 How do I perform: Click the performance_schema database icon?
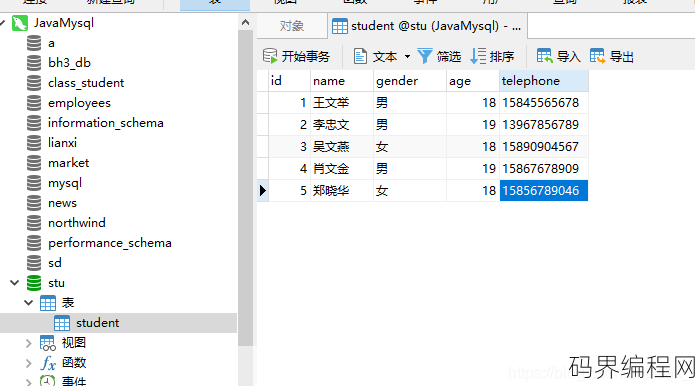tap(34, 243)
